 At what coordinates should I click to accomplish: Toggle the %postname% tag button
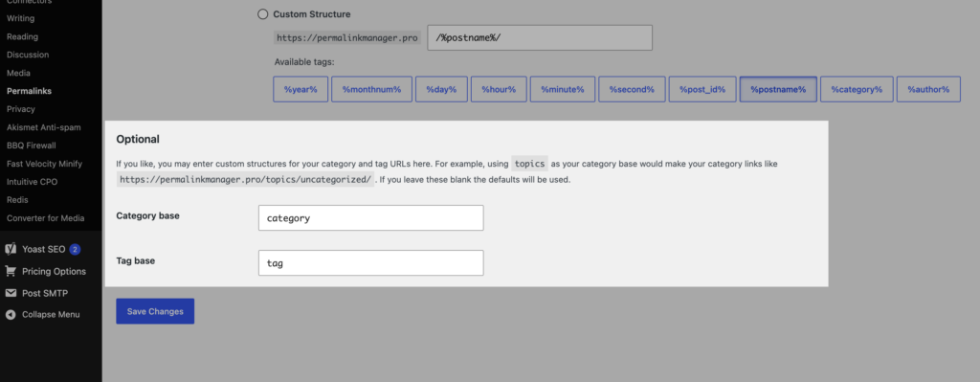(778, 89)
